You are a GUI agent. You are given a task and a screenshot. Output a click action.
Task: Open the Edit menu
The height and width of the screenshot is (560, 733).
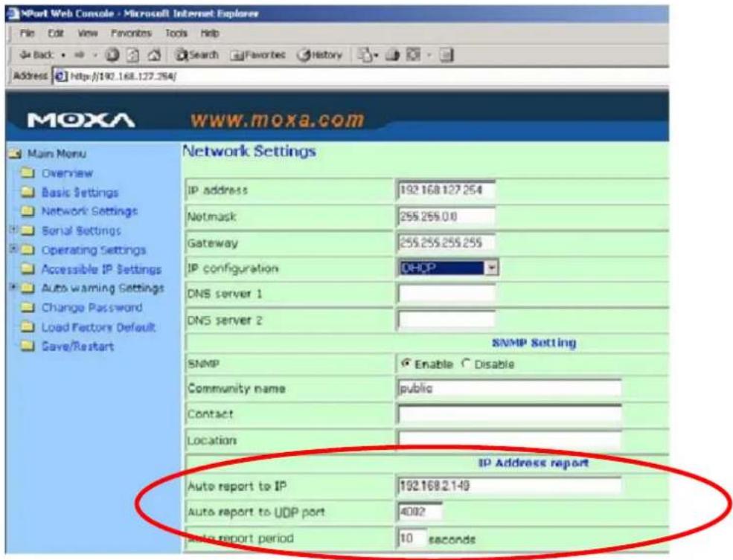pos(56,33)
